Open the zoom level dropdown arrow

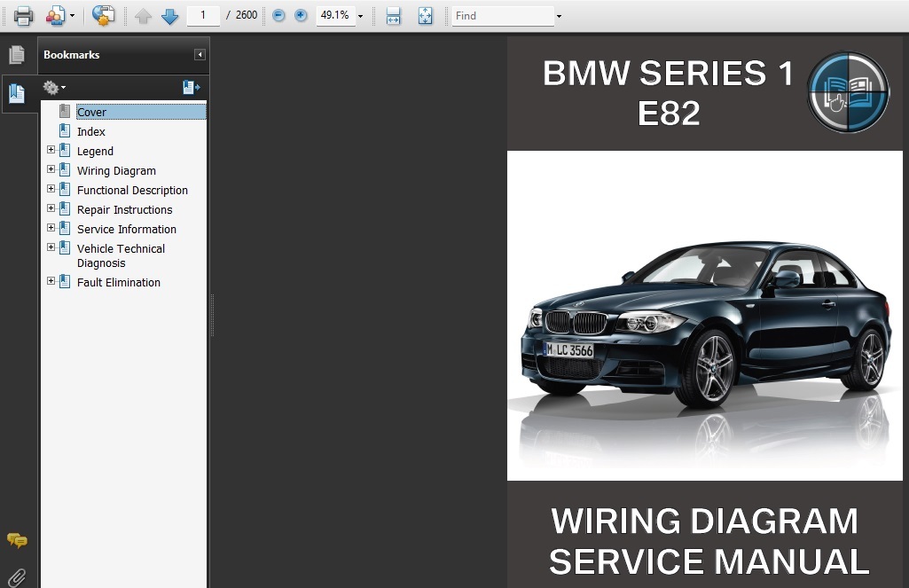click(361, 16)
